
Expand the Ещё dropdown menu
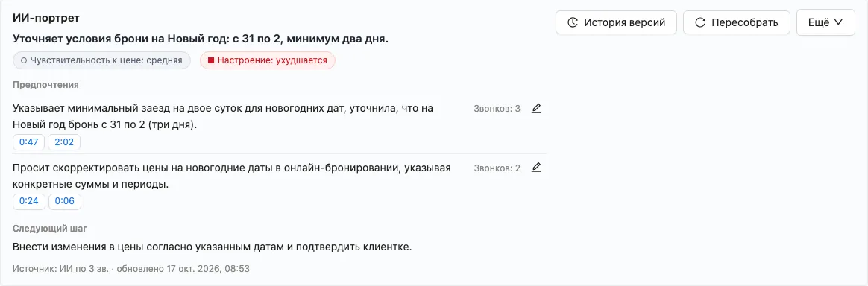(x=825, y=22)
